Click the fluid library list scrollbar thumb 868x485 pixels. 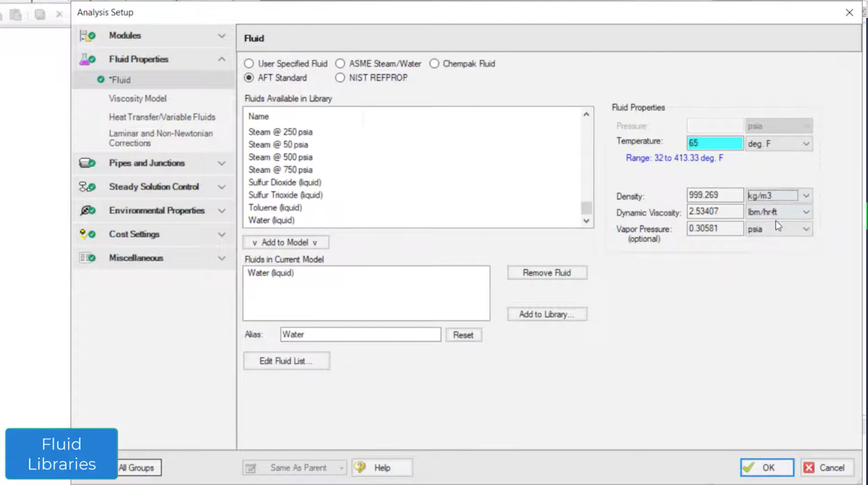tap(586, 208)
